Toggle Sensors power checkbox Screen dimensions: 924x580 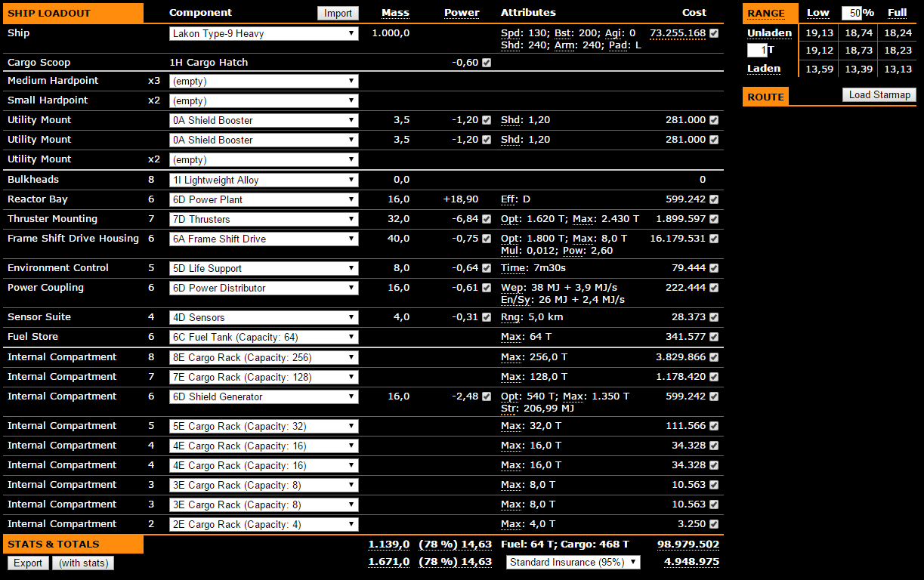pyautogui.click(x=487, y=317)
